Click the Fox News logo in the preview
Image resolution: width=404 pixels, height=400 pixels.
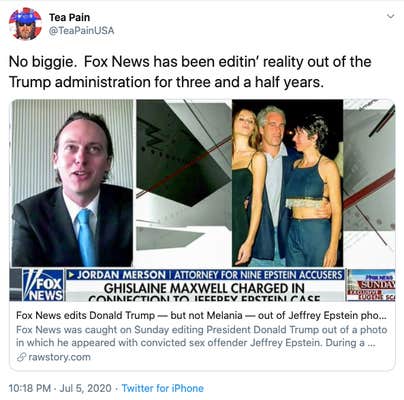[x=43, y=285]
